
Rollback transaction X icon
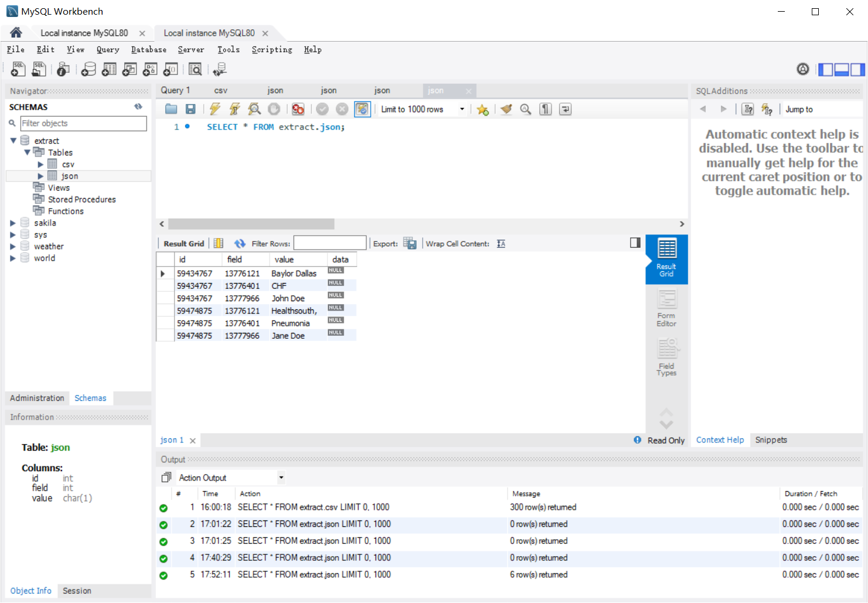point(342,109)
